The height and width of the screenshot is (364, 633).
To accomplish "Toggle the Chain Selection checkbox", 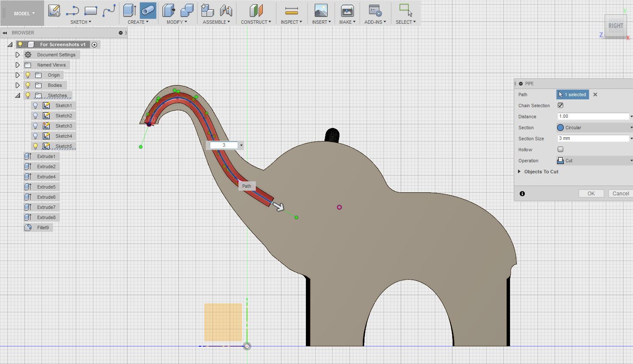I will (560, 105).
